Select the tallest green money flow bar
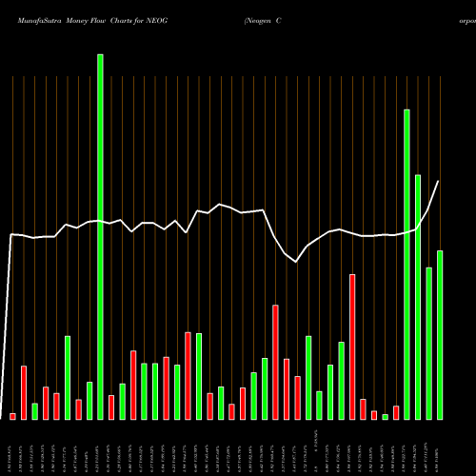 point(100,237)
